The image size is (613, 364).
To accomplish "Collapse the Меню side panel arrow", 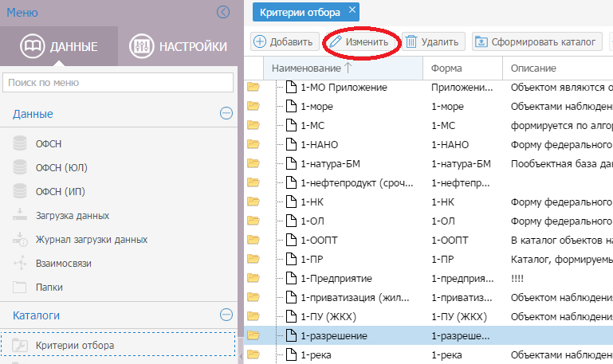I will pyautogui.click(x=223, y=12).
